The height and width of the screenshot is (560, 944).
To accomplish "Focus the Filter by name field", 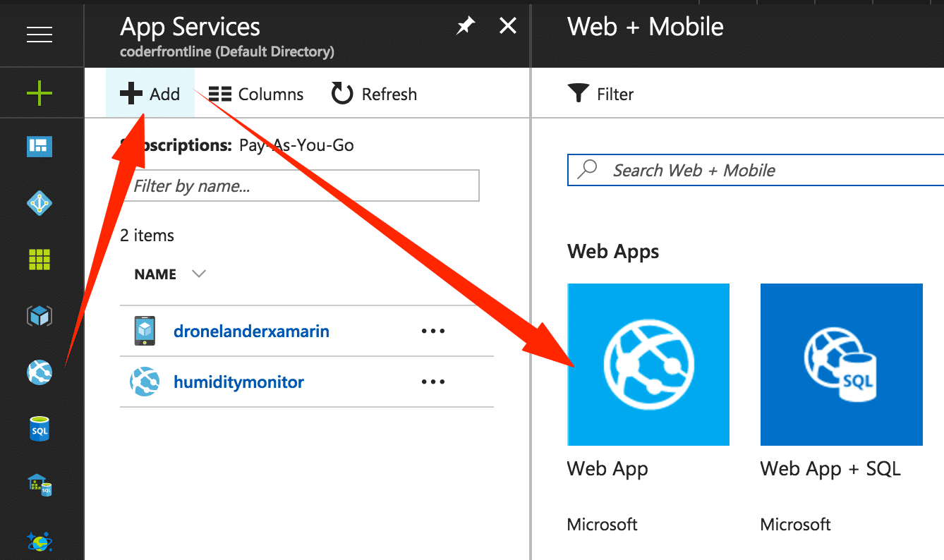I will point(299,185).
